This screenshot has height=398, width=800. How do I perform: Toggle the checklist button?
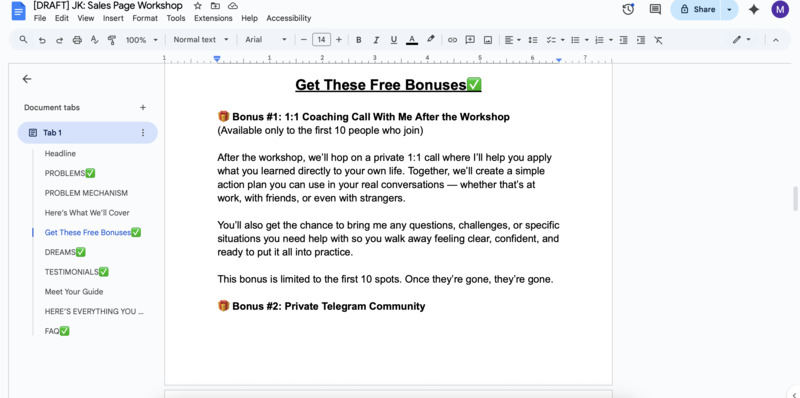pos(551,40)
